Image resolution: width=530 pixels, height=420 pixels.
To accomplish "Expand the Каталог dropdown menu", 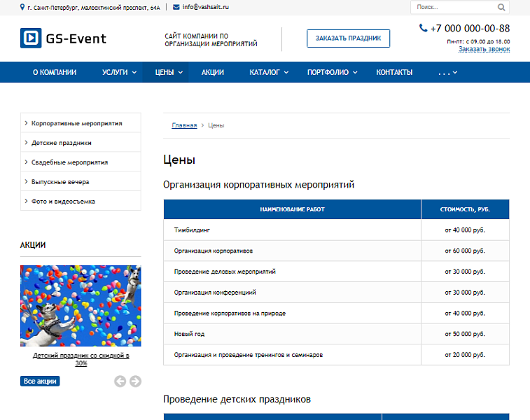I will click(x=268, y=72).
